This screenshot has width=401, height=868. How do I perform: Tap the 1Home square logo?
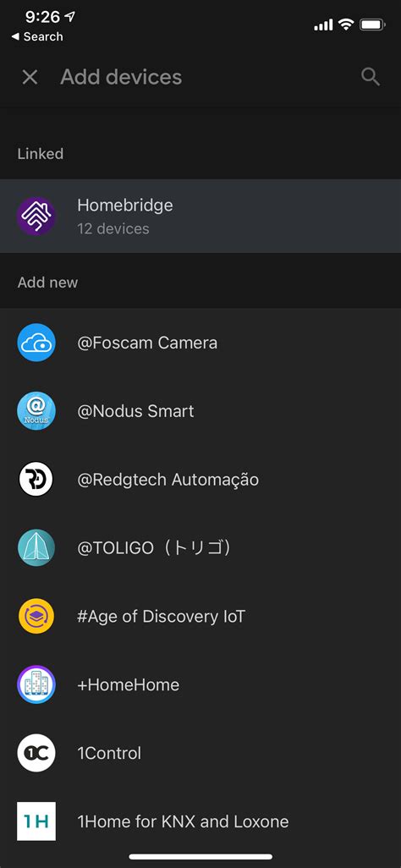pos(36,821)
